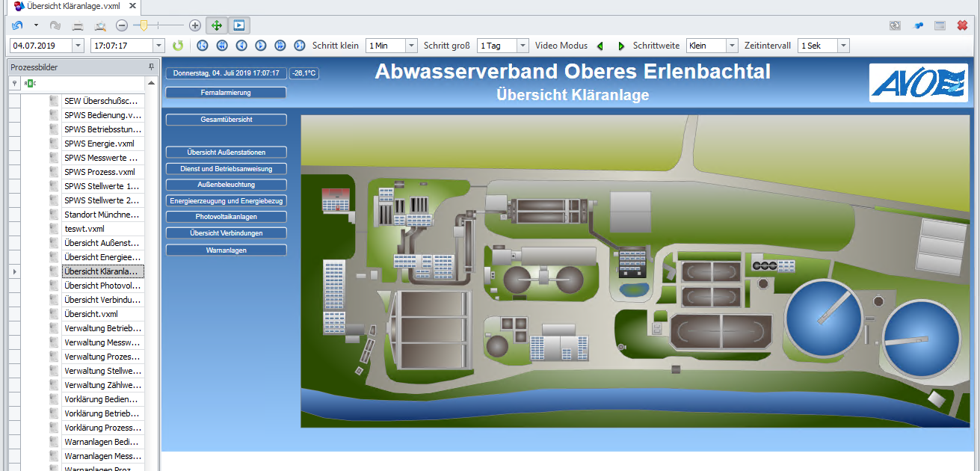Click the filter row ABC icon

pyautogui.click(x=30, y=83)
